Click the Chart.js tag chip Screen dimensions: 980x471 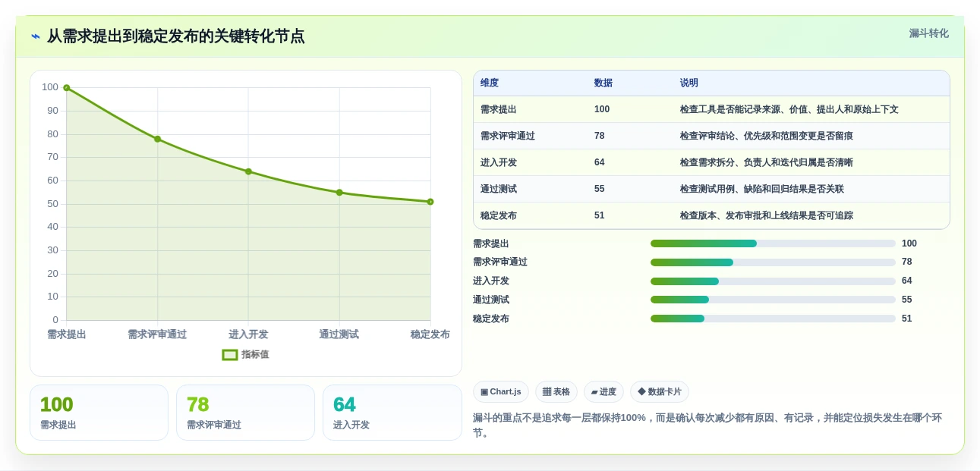(501, 391)
